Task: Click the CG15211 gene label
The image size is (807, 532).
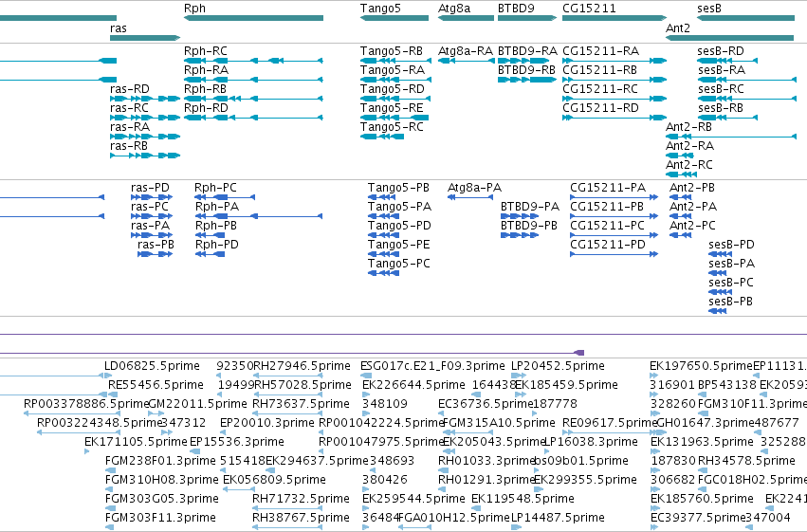Action: point(589,9)
